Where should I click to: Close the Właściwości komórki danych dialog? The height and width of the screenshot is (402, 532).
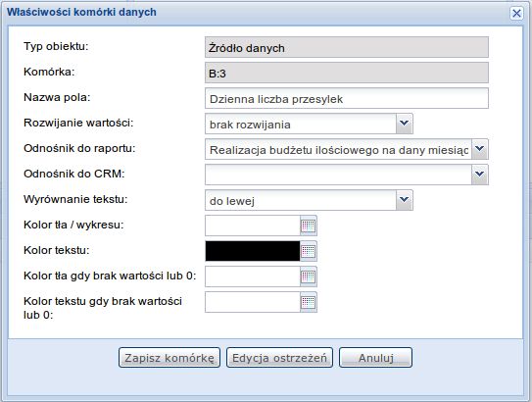coord(516,14)
